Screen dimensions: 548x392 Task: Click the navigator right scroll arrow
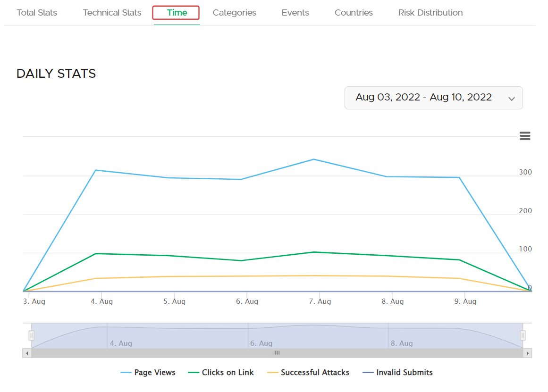tap(527, 353)
